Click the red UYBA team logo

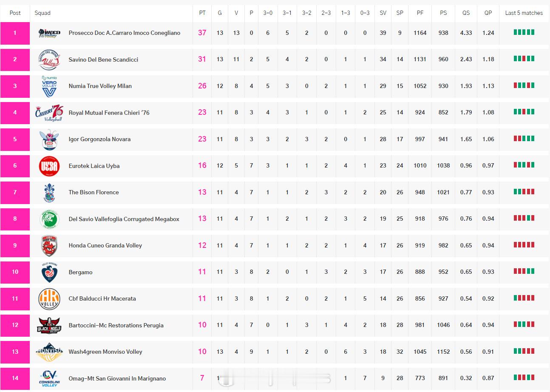coord(49,166)
